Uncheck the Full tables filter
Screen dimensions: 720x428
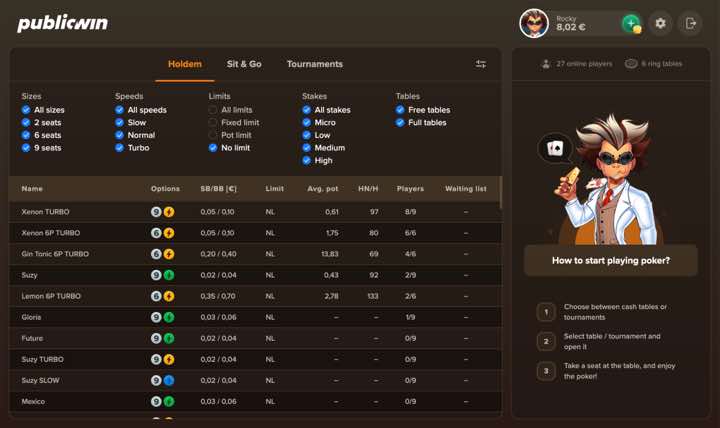click(400, 123)
